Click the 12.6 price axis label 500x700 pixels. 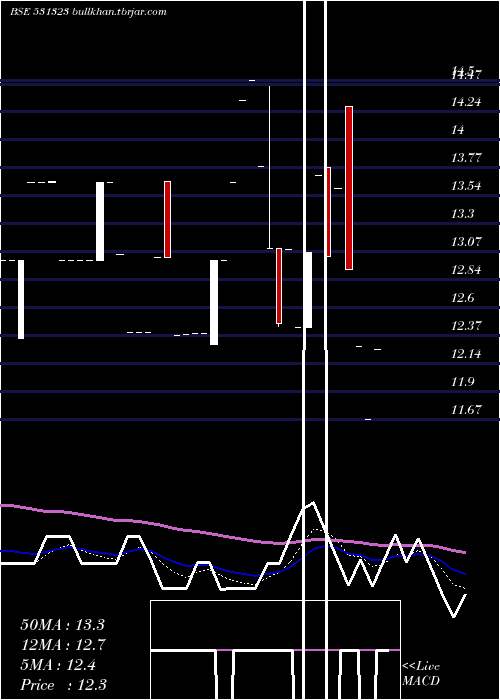click(x=462, y=298)
